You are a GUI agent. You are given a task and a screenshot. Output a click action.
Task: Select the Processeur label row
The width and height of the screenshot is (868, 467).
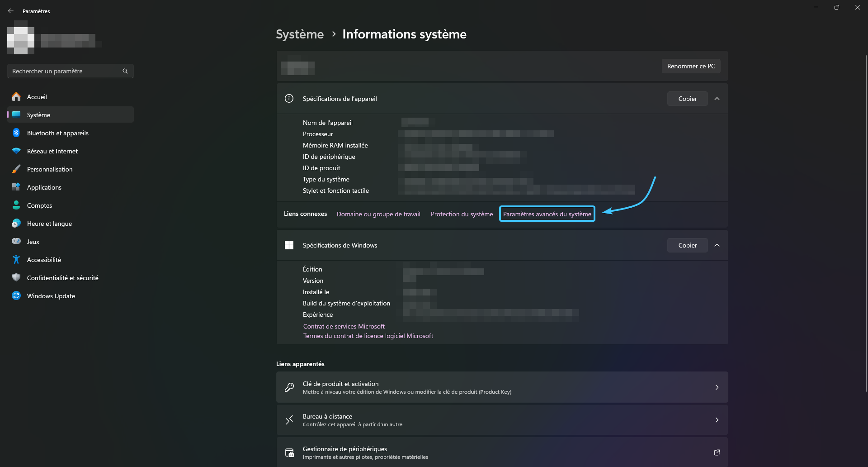(x=318, y=134)
